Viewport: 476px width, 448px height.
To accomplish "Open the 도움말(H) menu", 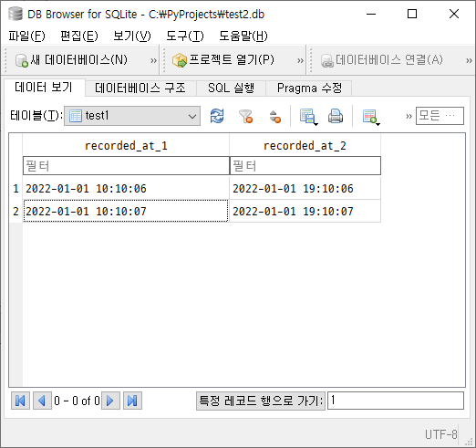I will click(x=243, y=36).
